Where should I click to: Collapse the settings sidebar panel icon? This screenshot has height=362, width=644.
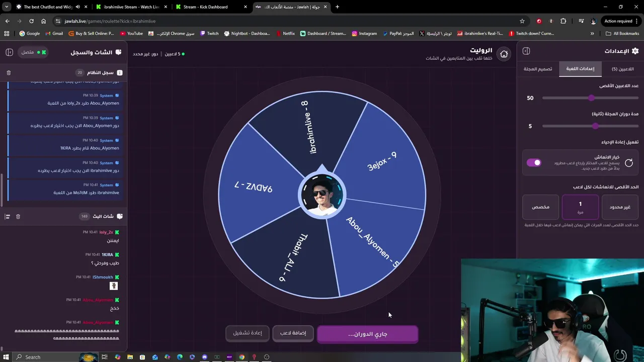(526, 51)
